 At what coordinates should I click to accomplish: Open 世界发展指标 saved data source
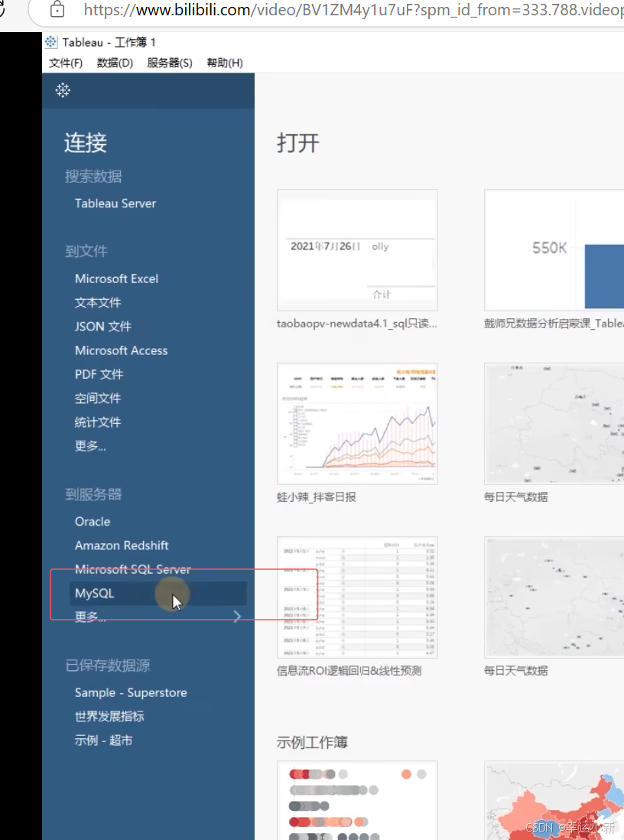coord(109,717)
